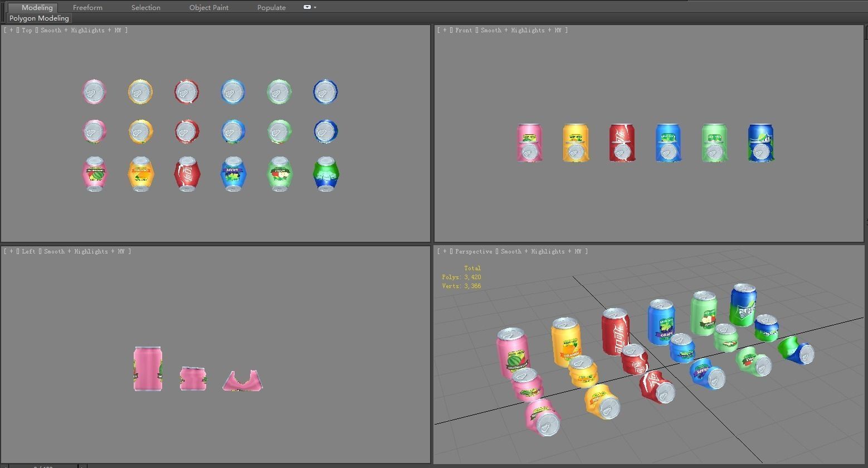Select flattened light-green apple can in Top viewport
This screenshot has height=468, width=868.
(280, 174)
